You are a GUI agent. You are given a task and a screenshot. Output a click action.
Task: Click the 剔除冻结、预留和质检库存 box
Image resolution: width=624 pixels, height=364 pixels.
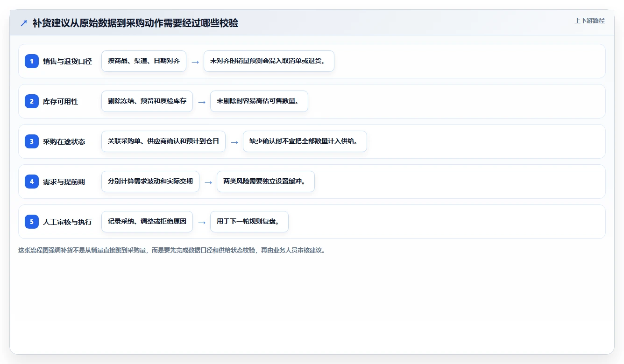pos(147,101)
